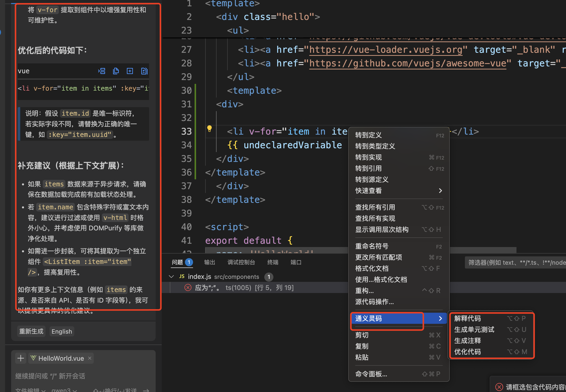Open the 重构... menu item
566x392 pixels.
[399, 291]
